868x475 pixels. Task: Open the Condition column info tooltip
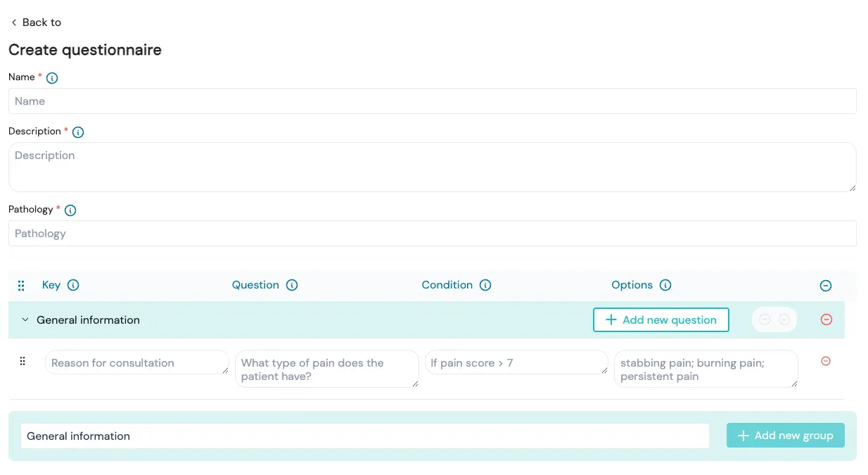484,285
